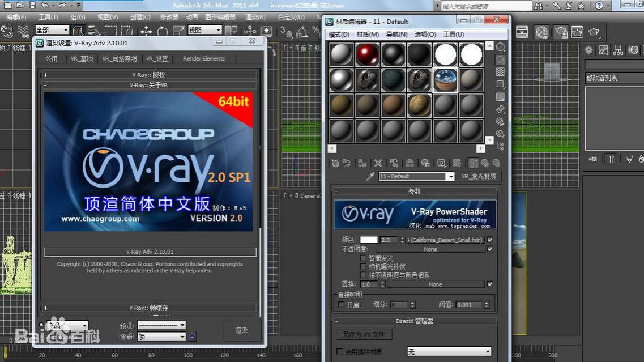Click the California_Desert_Small.hdr map button
The height and width of the screenshot is (362, 644).
click(x=446, y=240)
